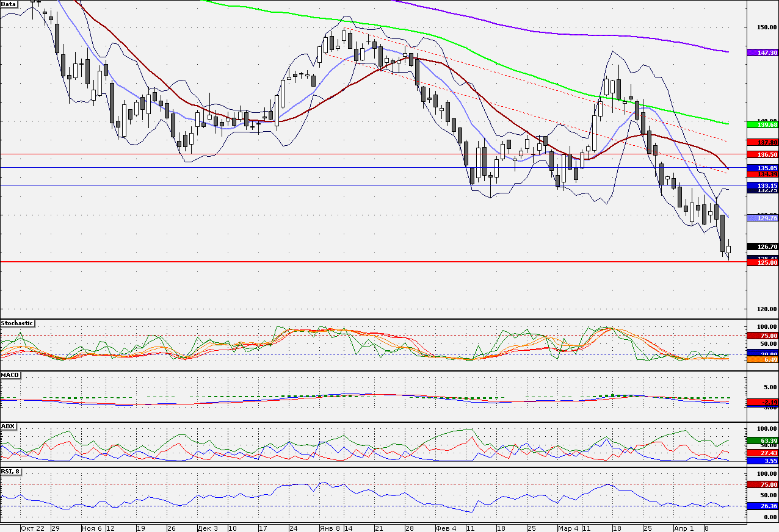Viewport: 779px width, 532px height.
Task: Select the 8 date label after Апр 1
Action: (x=707, y=528)
